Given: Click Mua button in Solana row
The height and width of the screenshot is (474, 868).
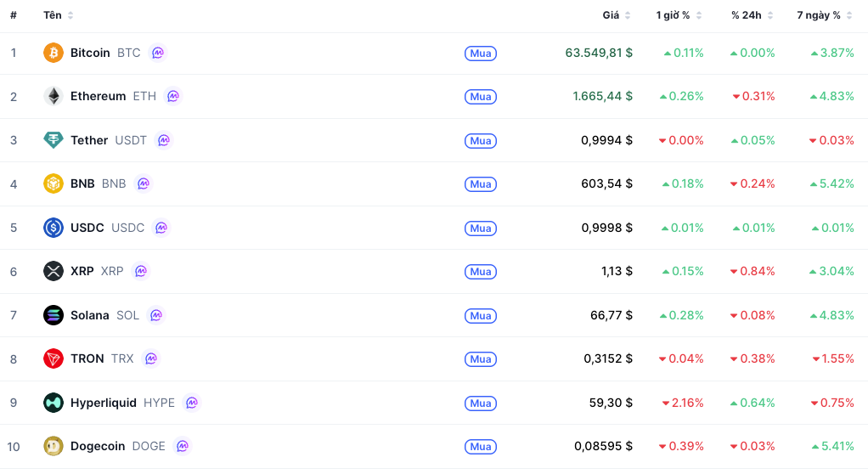Looking at the screenshot, I should pyautogui.click(x=481, y=316).
